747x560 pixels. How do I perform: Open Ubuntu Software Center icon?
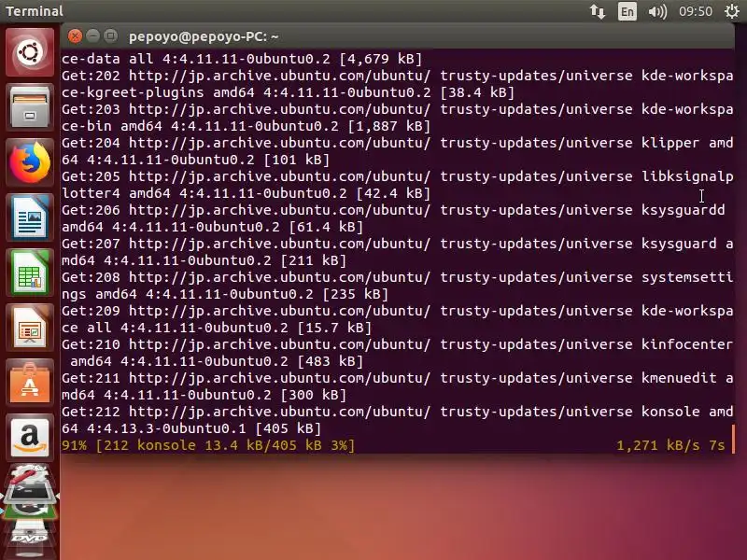point(30,384)
